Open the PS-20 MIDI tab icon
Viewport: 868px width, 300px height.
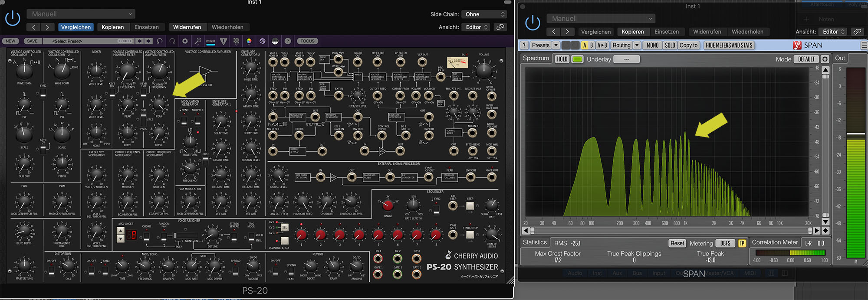click(x=210, y=41)
